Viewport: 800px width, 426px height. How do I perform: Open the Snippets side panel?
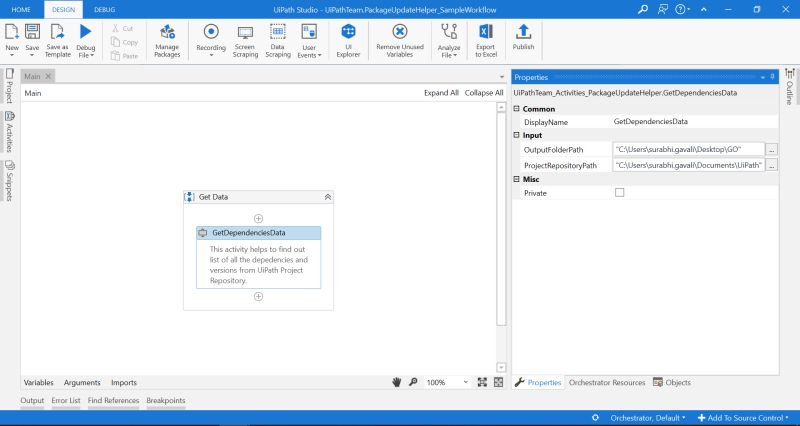coord(9,181)
